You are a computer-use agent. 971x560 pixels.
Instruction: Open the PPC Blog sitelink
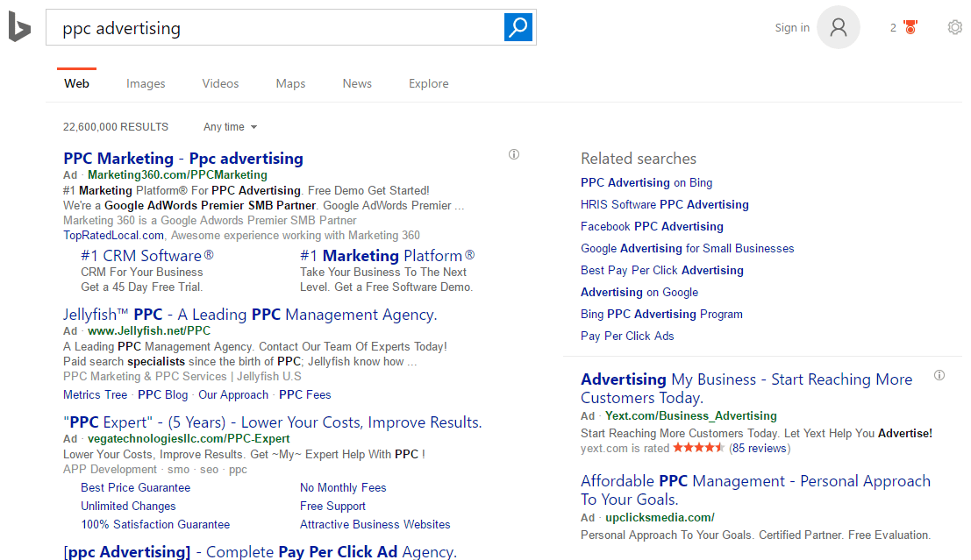(162, 394)
